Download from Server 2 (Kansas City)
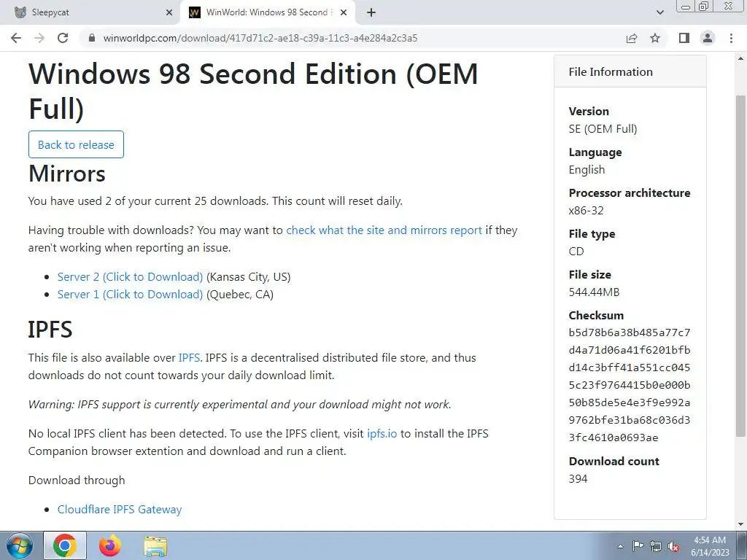 click(x=130, y=277)
